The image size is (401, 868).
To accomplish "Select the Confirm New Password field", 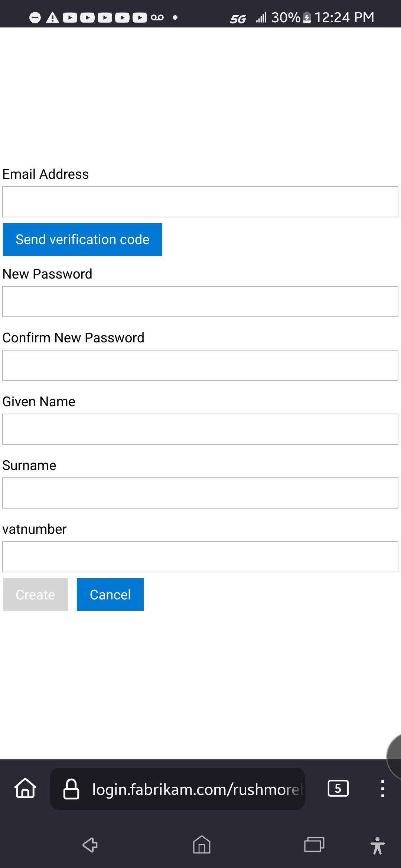I will pos(200,365).
